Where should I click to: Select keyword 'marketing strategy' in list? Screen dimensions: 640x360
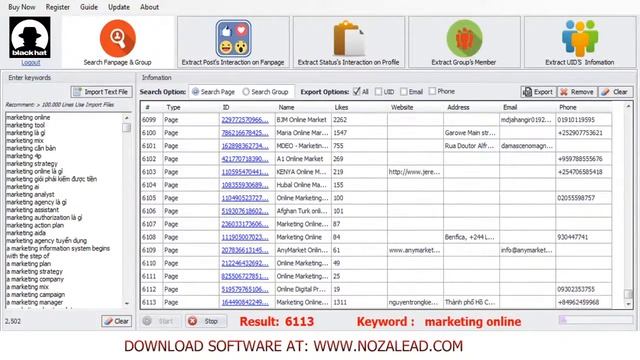[32, 164]
